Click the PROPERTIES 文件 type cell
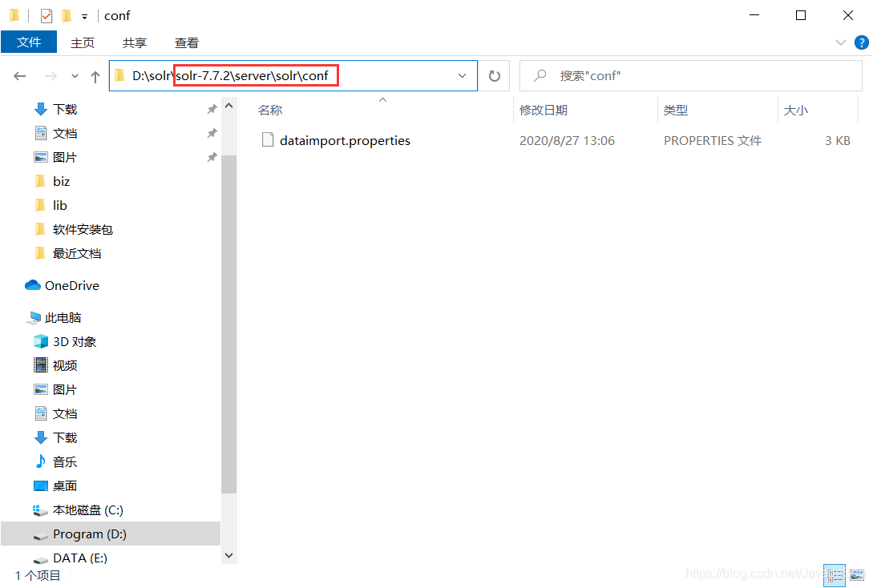The height and width of the screenshot is (588, 873). point(713,141)
